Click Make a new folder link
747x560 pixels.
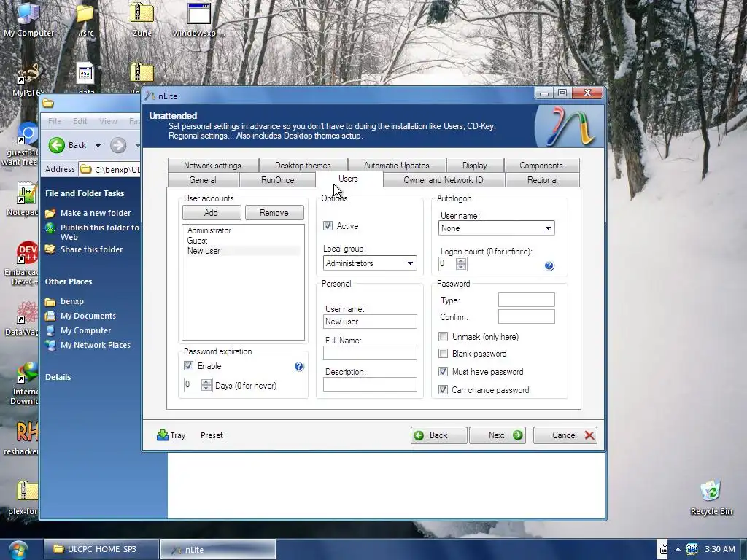pyautogui.click(x=96, y=213)
